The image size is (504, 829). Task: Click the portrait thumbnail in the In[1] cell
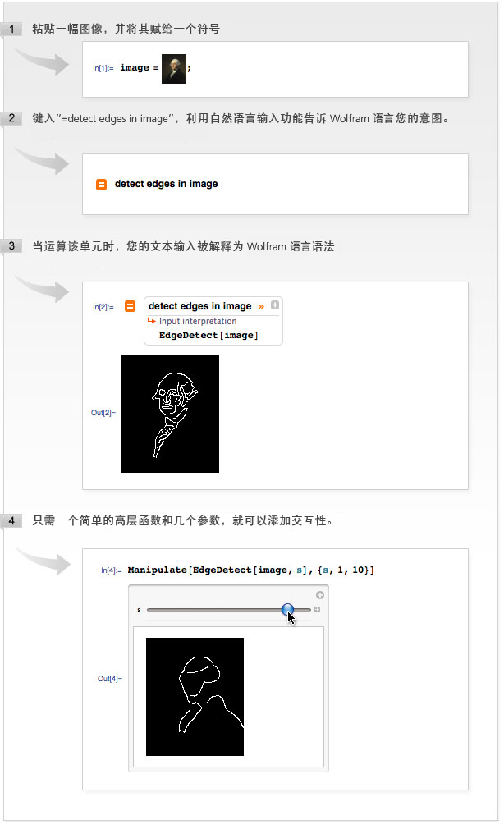174,69
